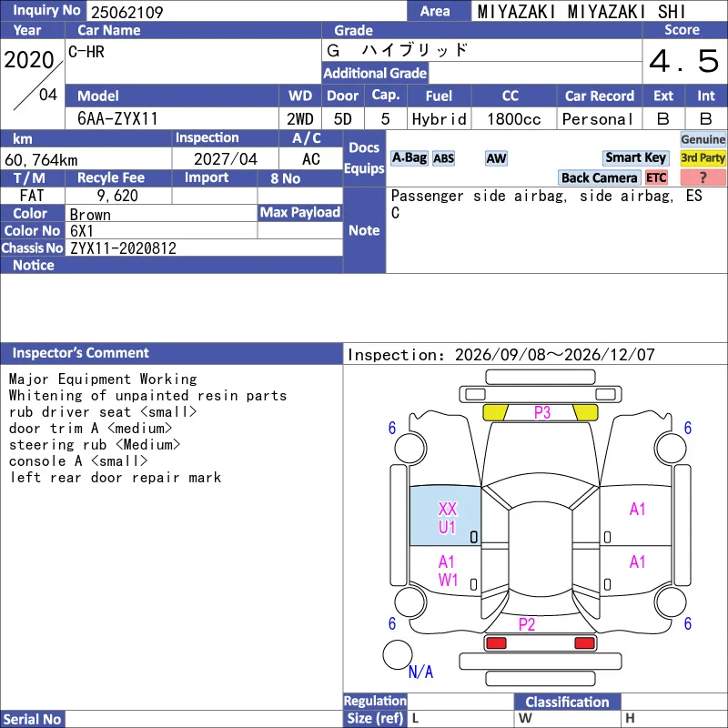Click the Smart Key badge
Image resolution: width=728 pixels, height=728 pixels.
coord(635,157)
